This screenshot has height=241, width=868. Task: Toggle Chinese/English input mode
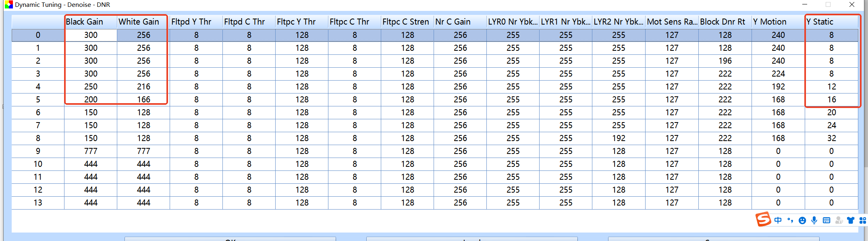point(778,220)
